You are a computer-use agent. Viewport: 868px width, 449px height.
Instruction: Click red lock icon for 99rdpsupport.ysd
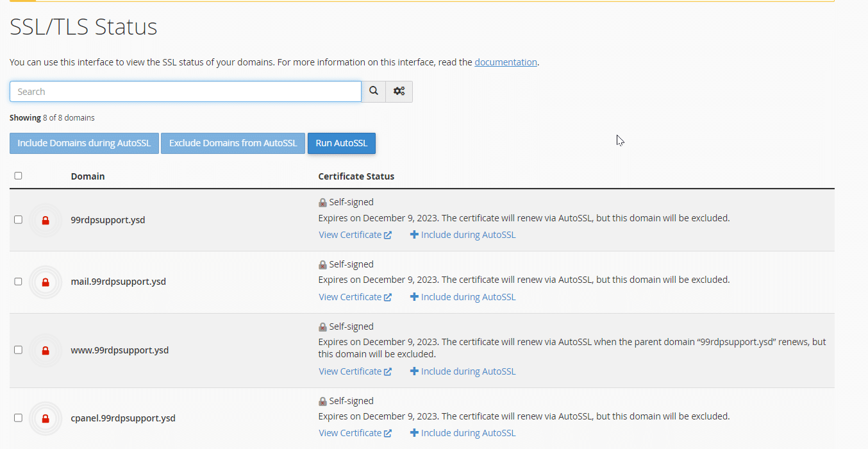pos(46,220)
